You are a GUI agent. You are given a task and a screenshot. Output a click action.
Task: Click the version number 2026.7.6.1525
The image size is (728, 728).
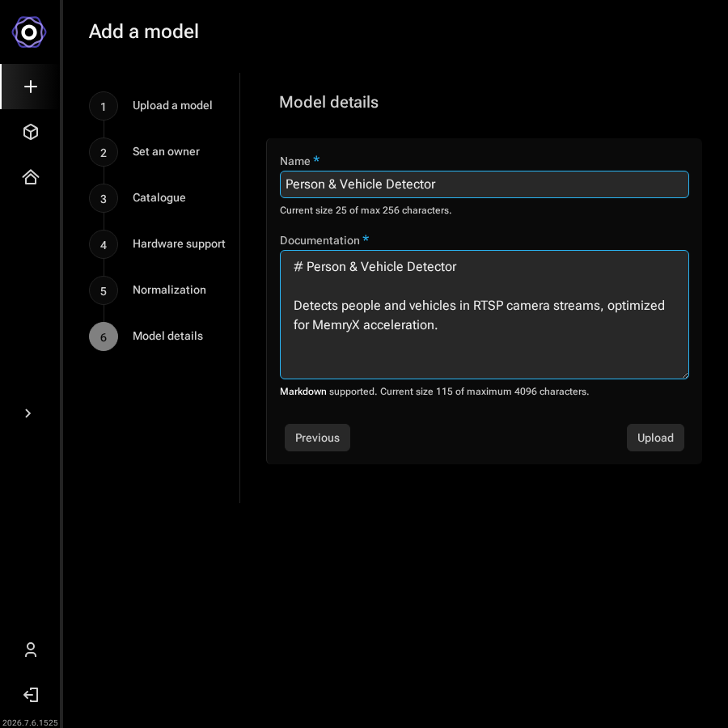point(30,722)
